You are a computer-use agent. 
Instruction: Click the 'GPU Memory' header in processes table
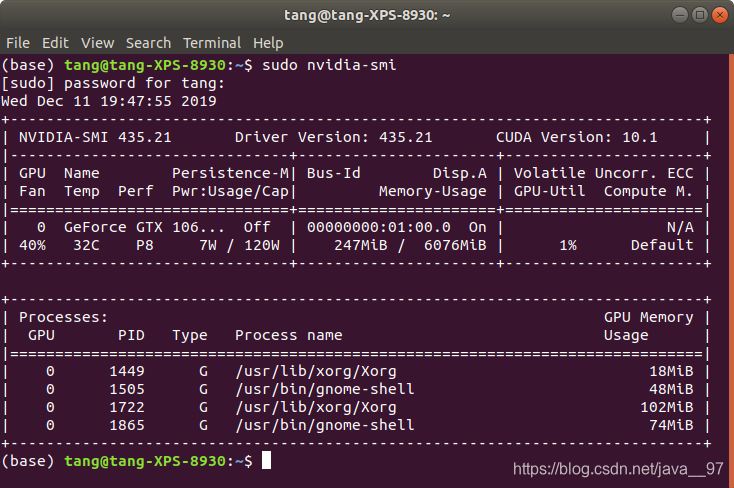click(x=648, y=318)
